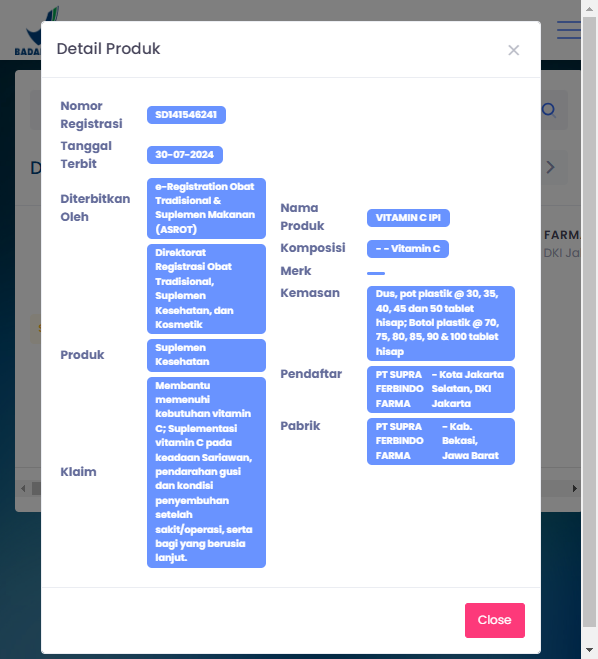Click the Pabrik Kab. Bekasi badge
The height and width of the screenshot is (659, 598).
pos(441,441)
